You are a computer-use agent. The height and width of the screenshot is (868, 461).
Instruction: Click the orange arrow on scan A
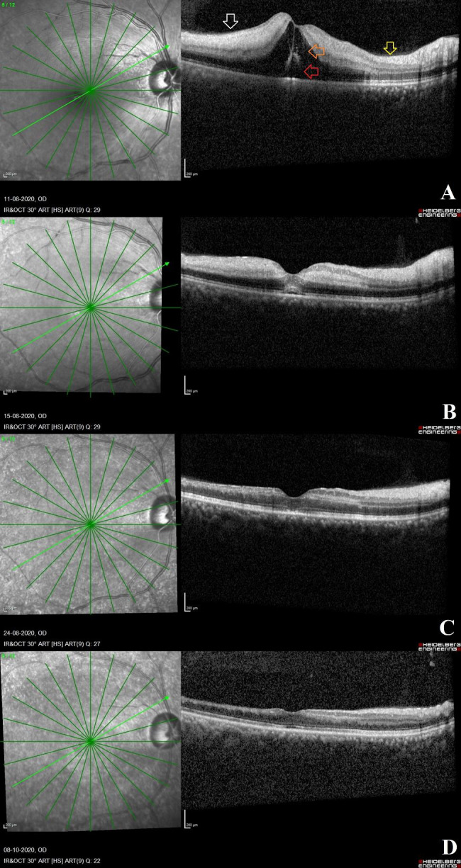pos(316,51)
